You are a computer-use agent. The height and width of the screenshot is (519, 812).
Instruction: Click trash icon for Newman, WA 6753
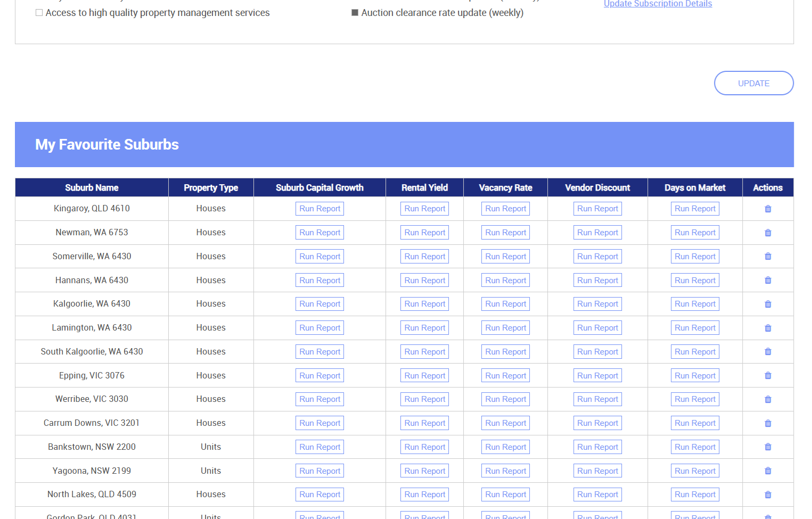(x=767, y=233)
